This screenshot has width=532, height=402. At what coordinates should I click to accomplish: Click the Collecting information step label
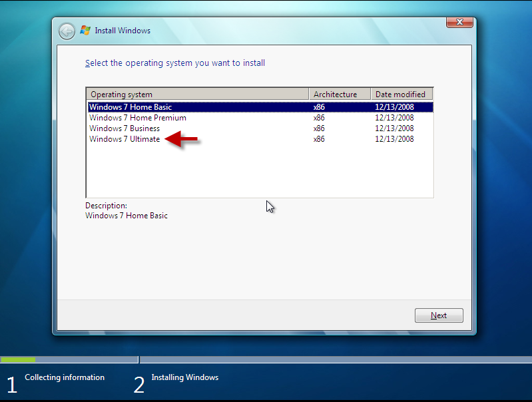65,377
